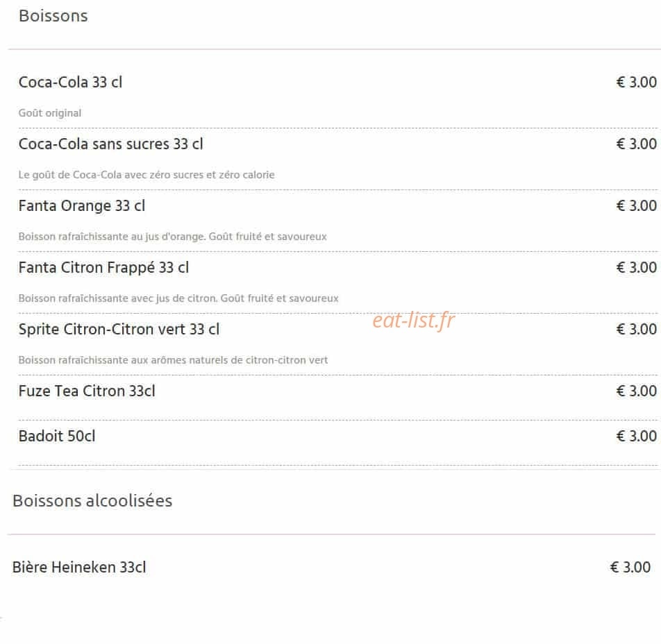661x644 pixels.
Task: Select the Coca-Cola 33 cl item
Action: [x=70, y=82]
